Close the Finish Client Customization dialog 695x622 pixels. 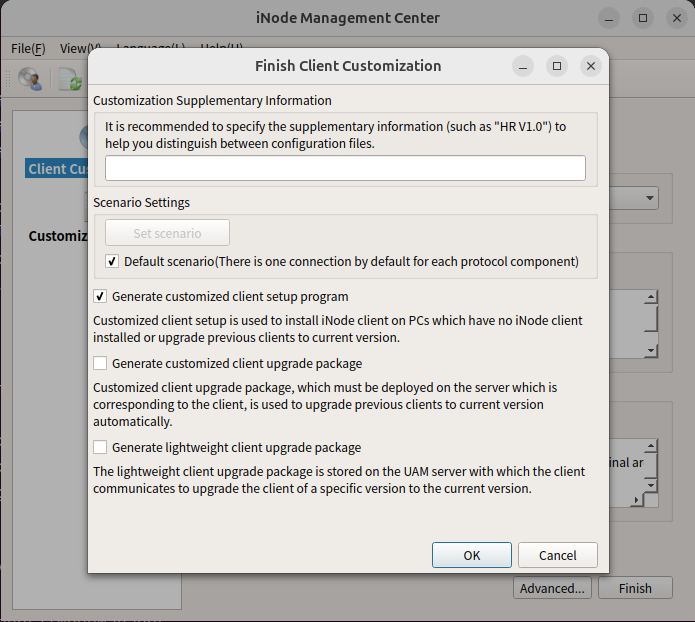(591, 66)
